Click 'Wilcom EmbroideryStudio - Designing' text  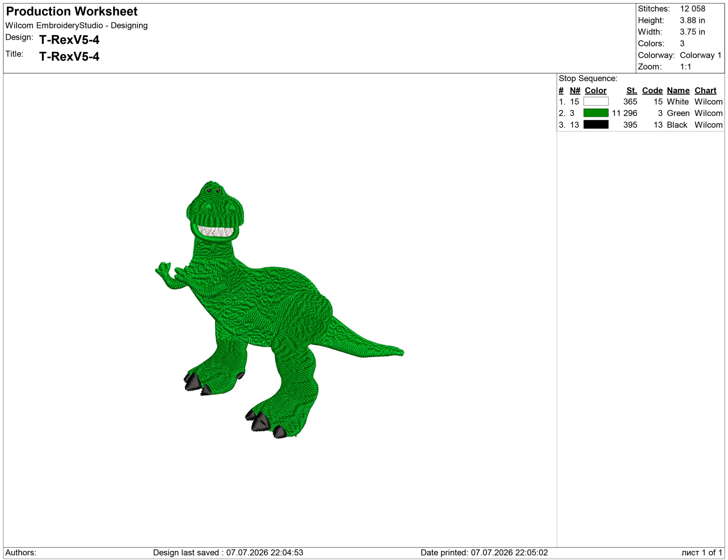click(x=76, y=25)
